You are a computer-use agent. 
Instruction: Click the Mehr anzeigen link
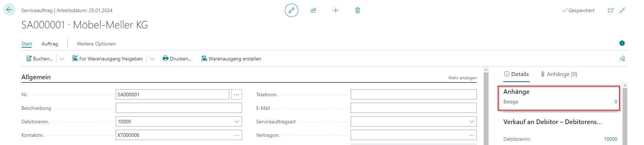pos(462,78)
